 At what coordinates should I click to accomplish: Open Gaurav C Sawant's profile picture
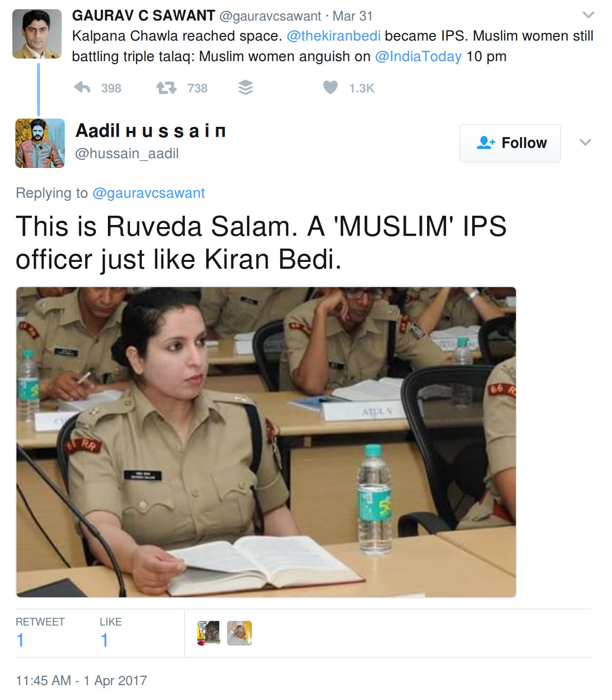click(x=37, y=34)
